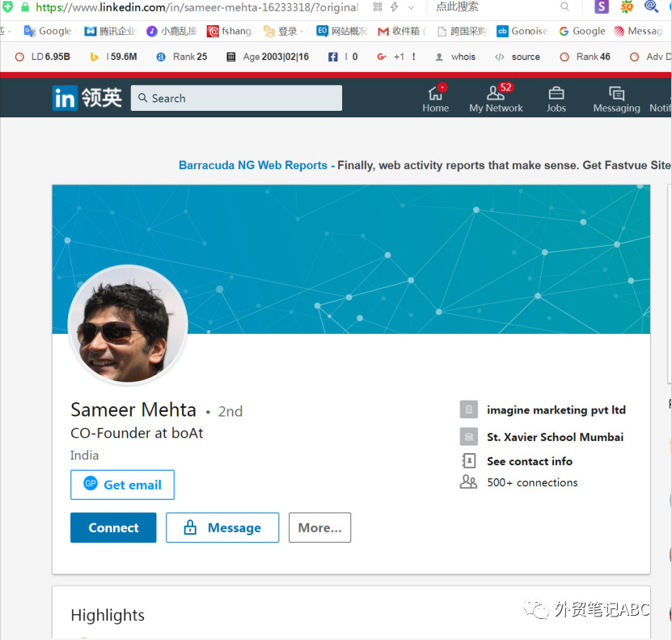The height and width of the screenshot is (640, 672).
Task: Open the dropdown arrow next to the lightning icon
Action: [411, 7]
